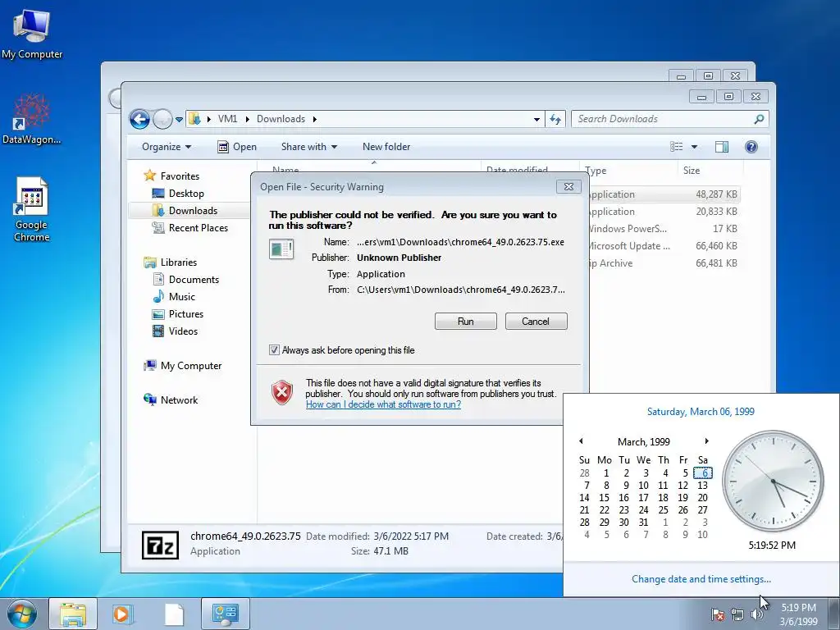Click the Windows Start button
The width and height of the screenshot is (840, 630).
(22, 614)
